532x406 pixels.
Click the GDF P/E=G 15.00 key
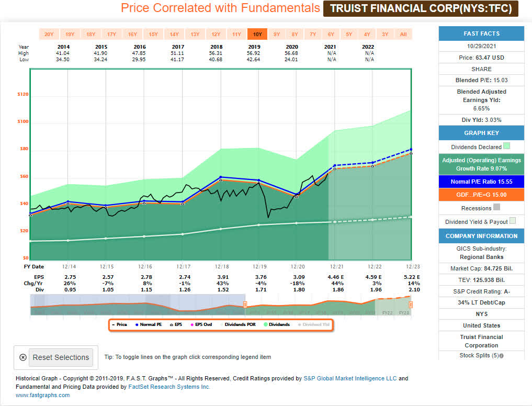(x=481, y=195)
